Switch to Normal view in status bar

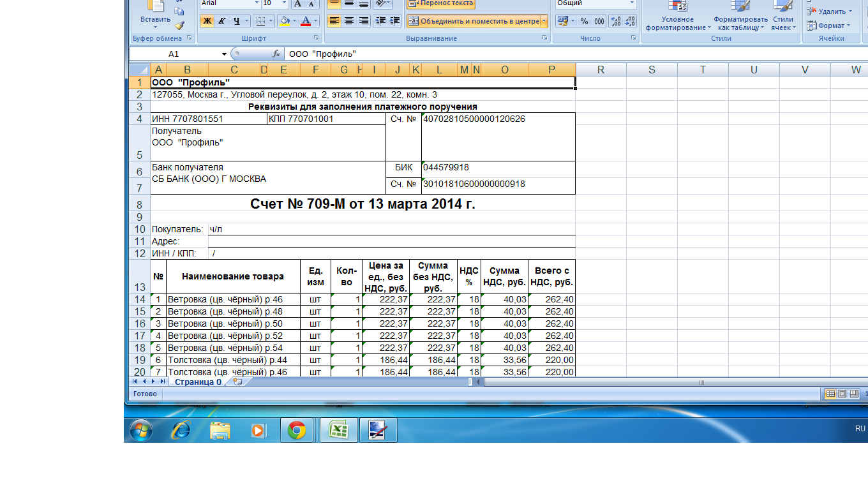(x=830, y=394)
